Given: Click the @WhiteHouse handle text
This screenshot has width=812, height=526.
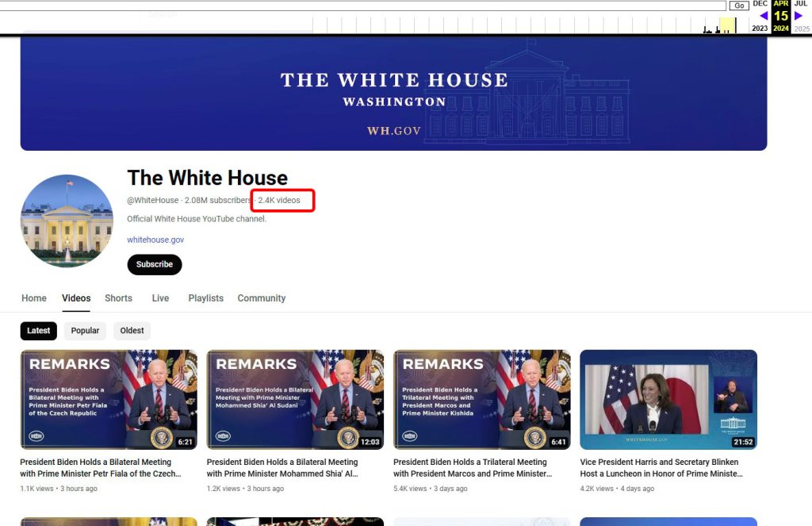Looking at the screenshot, I should coord(153,200).
